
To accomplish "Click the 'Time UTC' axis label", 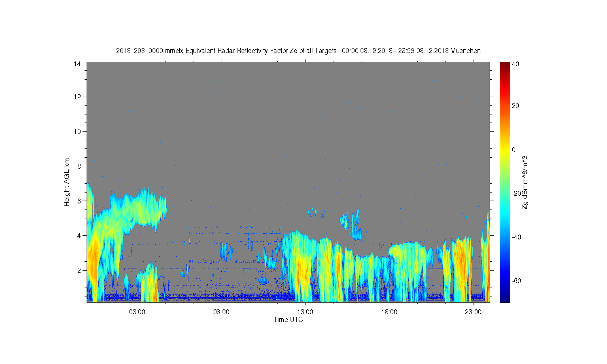I will point(288,320).
